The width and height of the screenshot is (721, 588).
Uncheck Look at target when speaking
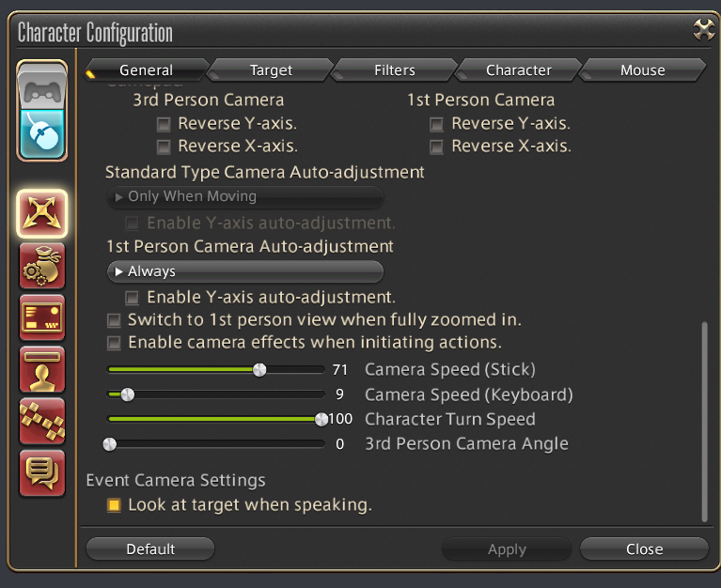tap(114, 505)
